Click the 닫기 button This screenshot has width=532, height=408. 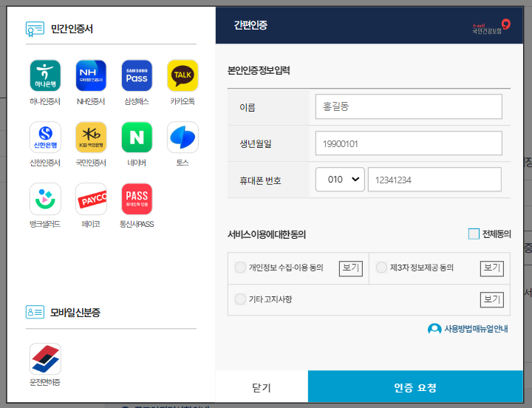tap(262, 387)
